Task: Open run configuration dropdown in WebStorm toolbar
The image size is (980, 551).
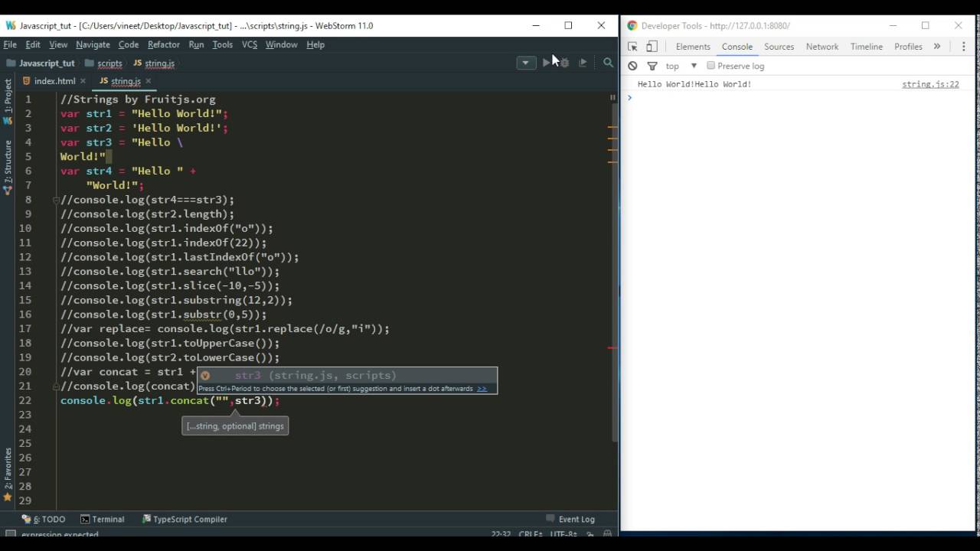Action: 526,63
